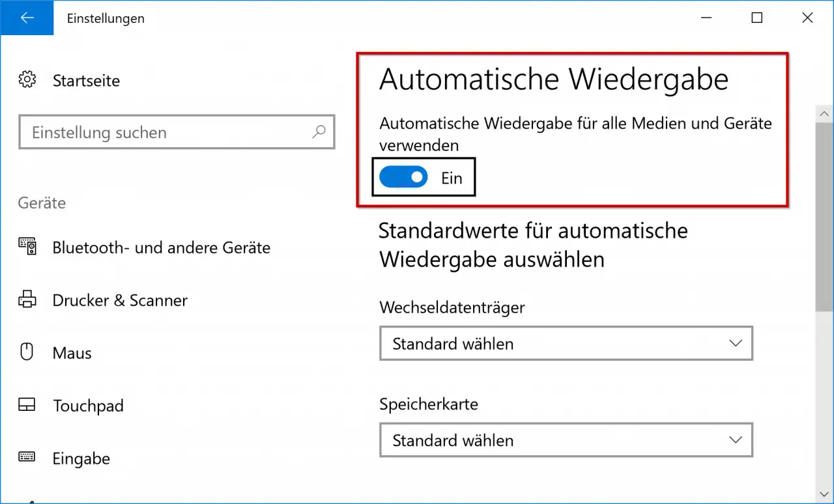Click the mouse icon next to Maus
The image size is (834, 504).
(27, 353)
